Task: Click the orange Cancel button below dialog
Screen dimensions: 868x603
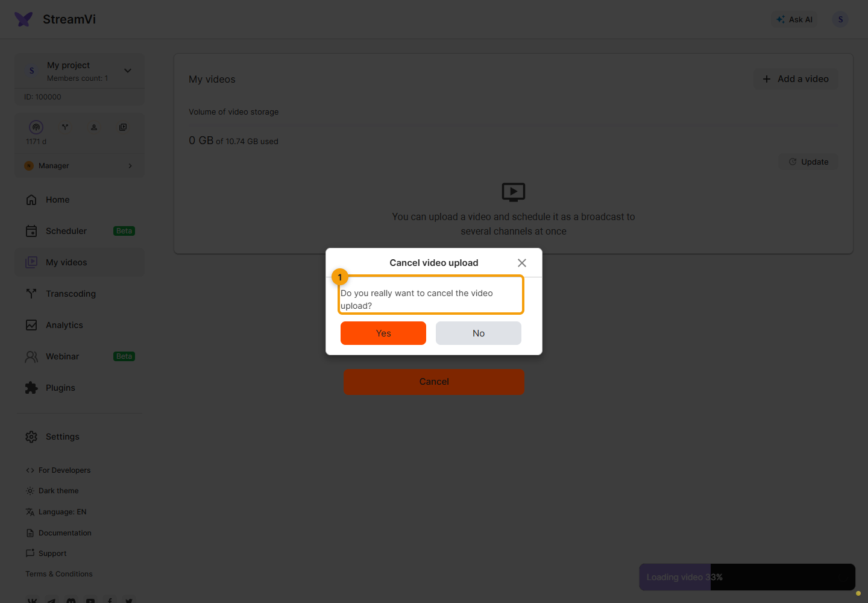Action: (434, 382)
